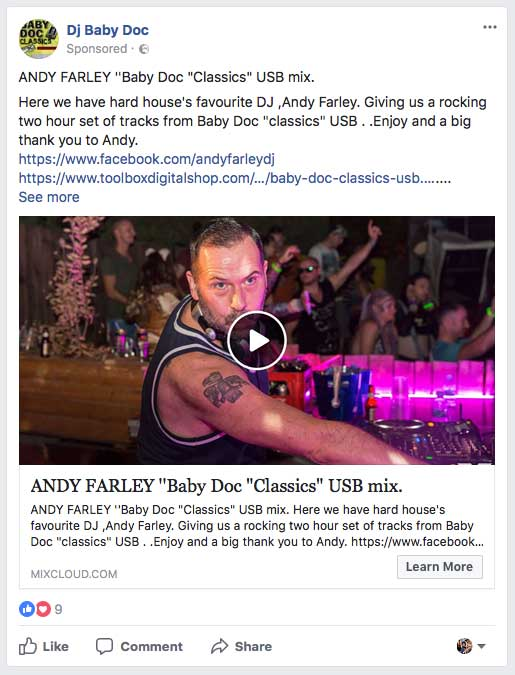This screenshot has height=675, width=515.
Task: View the reaction count of 9
Action: tap(59, 609)
